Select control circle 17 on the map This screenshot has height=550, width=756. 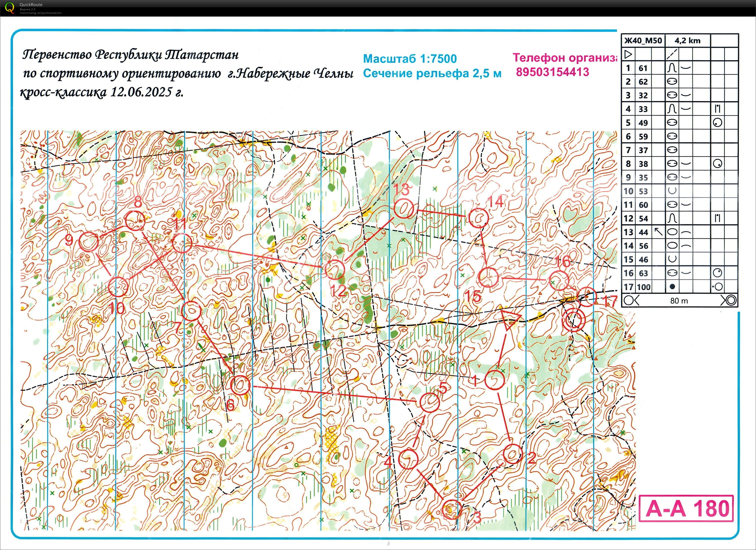pyautogui.click(x=586, y=297)
